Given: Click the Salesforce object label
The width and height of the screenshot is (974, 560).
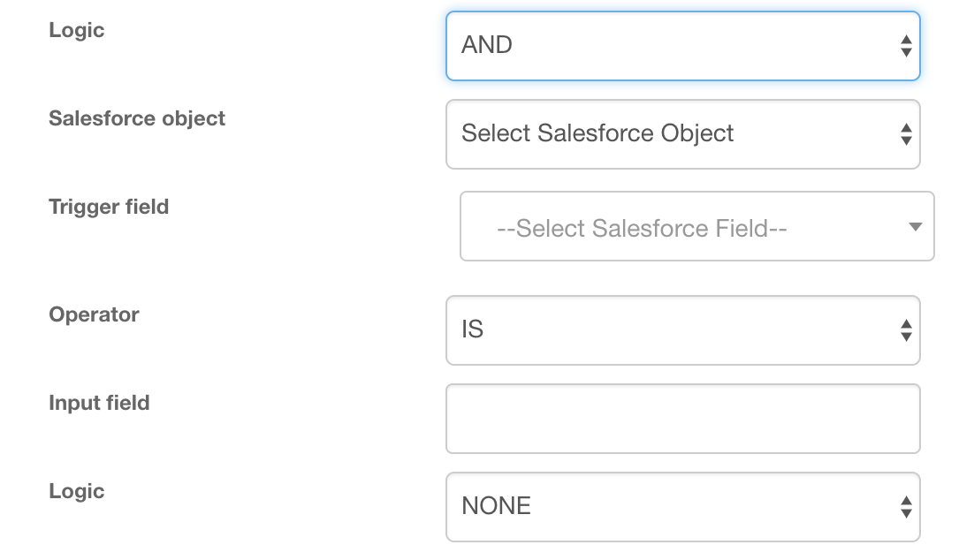Looking at the screenshot, I should pyautogui.click(x=137, y=118).
